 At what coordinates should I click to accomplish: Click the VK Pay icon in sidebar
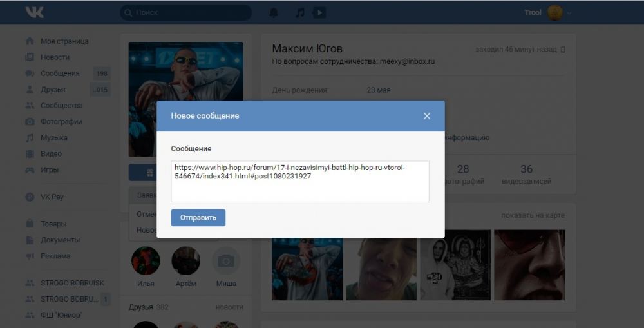pos(30,197)
